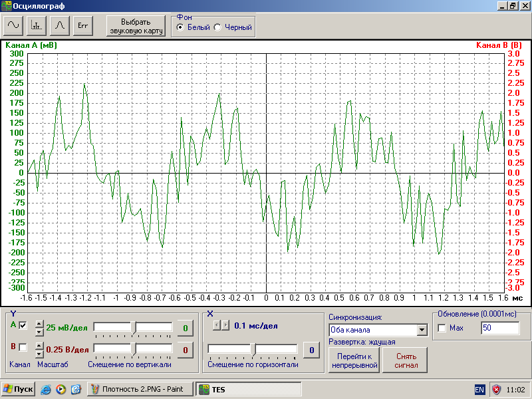Switch to the TES taskbar item
The width and height of the screenshot is (532, 399).
pyautogui.click(x=248, y=389)
